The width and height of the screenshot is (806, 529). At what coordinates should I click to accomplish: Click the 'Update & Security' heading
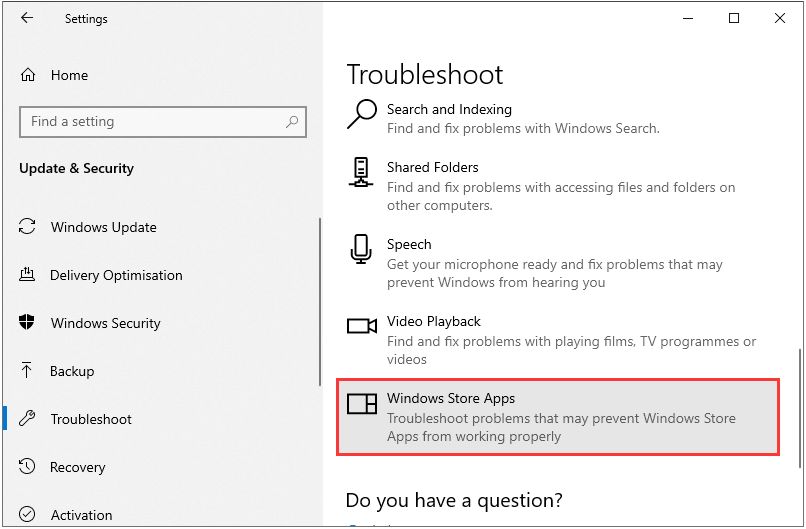coord(77,168)
